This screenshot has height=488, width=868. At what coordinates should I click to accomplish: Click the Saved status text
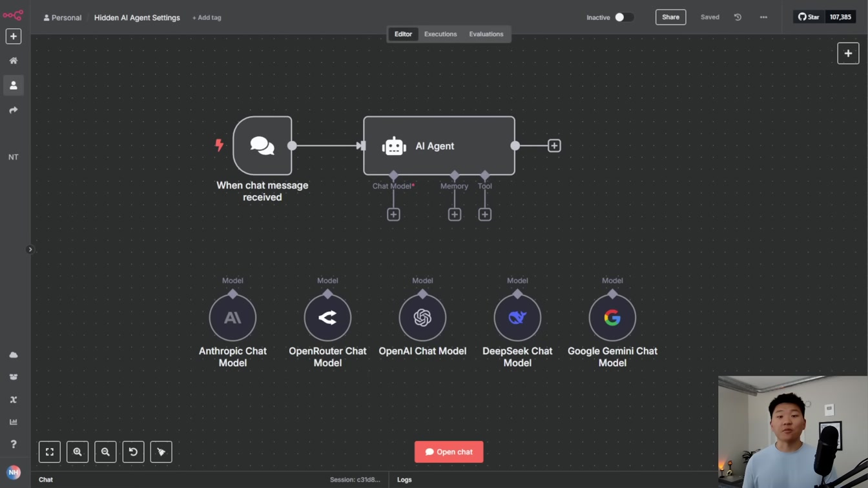710,17
